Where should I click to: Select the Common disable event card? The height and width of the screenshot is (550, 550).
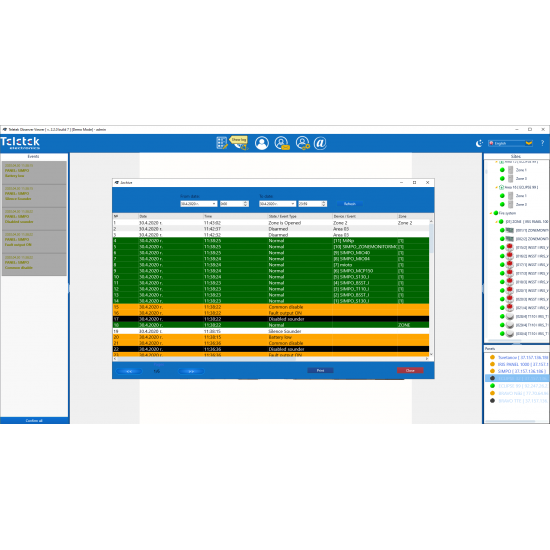point(34,264)
